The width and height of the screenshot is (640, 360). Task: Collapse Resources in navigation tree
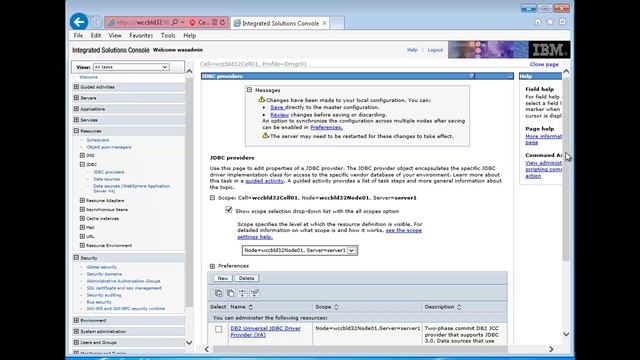click(76, 131)
